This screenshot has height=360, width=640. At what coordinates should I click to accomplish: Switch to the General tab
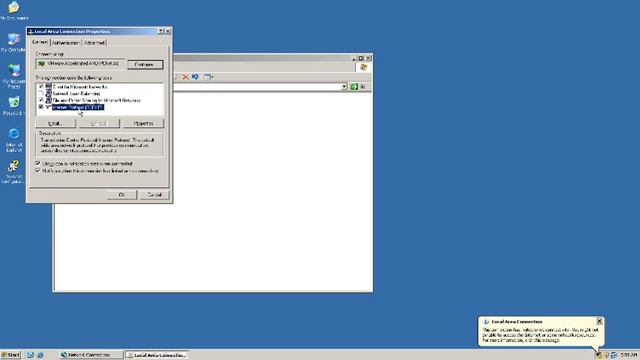point(40,42)
